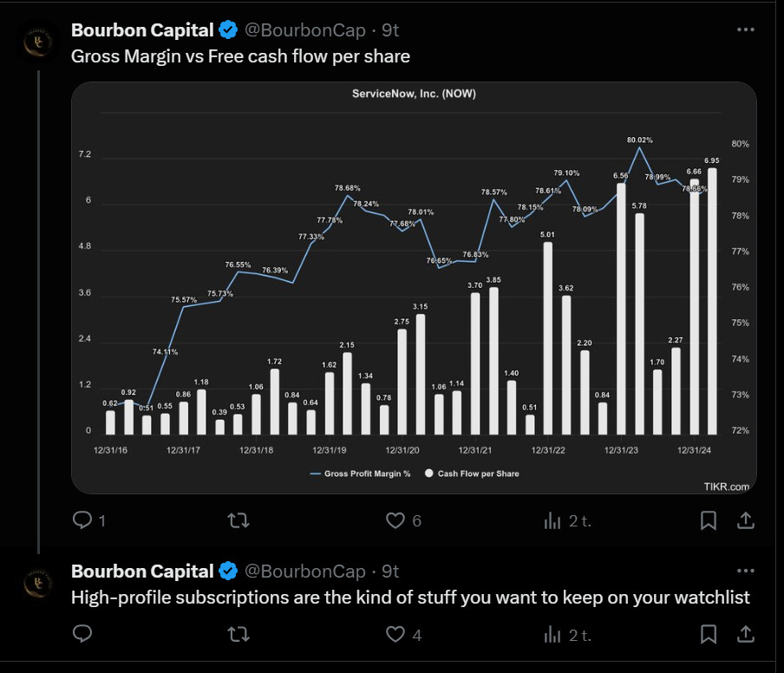The image size is (784, 673).
Task: Bookmark the Gross Margin chart tweet
Action: coord(708,520)
